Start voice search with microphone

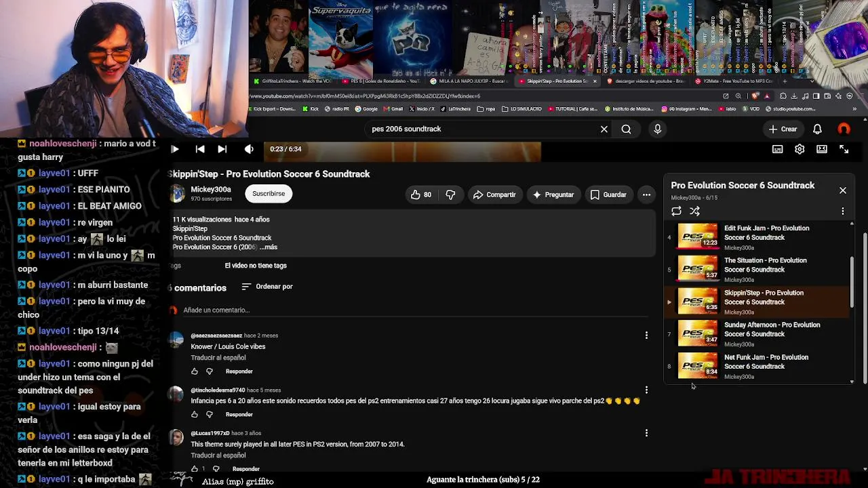click(x=657, y=129)
